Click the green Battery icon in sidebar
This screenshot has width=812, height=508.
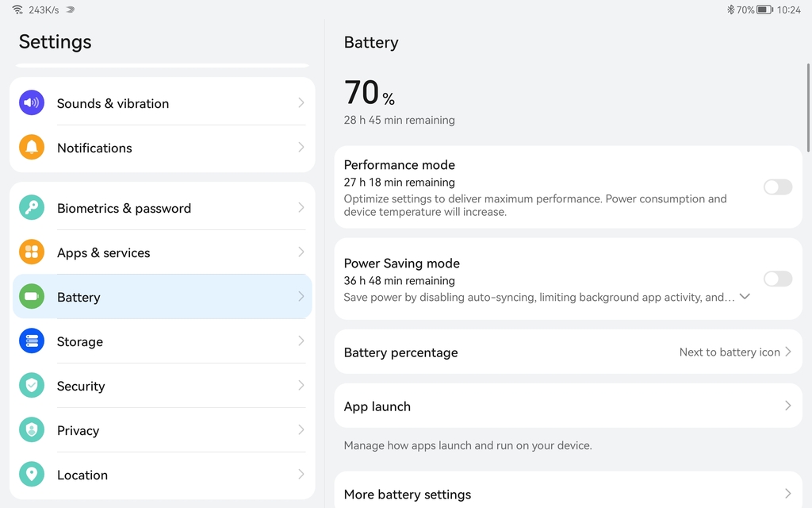(x=32, y=297)
